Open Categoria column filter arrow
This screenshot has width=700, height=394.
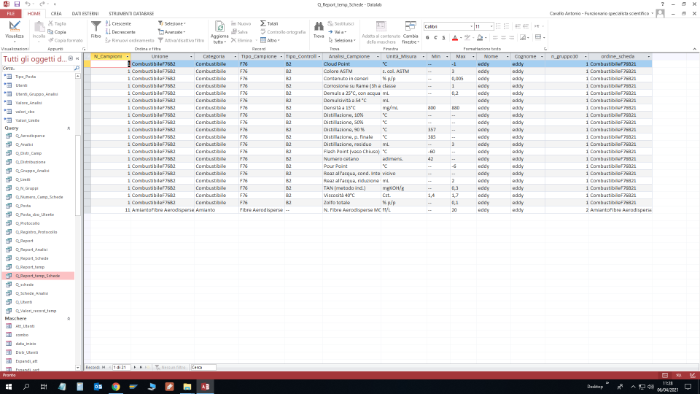coord(235,57)
